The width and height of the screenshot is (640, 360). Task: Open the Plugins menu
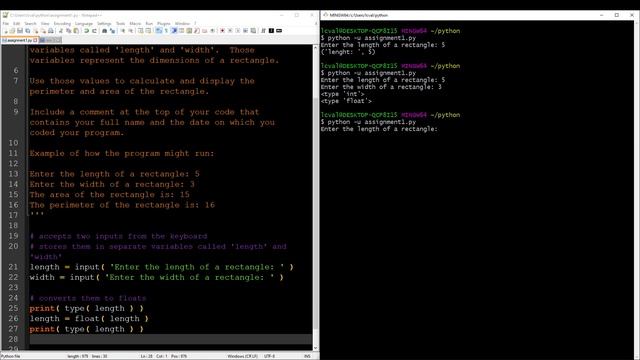pos(164,24)
